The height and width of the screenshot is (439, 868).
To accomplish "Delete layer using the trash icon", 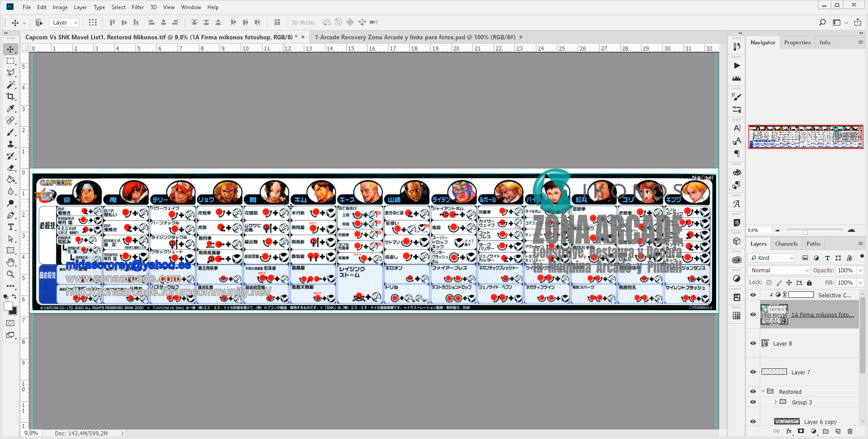I will pyautogui.click(x=850, y=431).
